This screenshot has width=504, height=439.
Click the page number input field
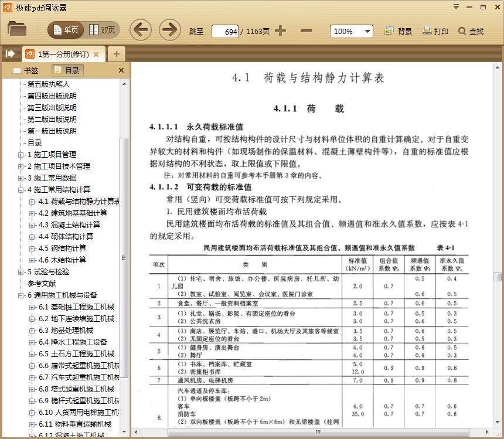tap(225, 32)
